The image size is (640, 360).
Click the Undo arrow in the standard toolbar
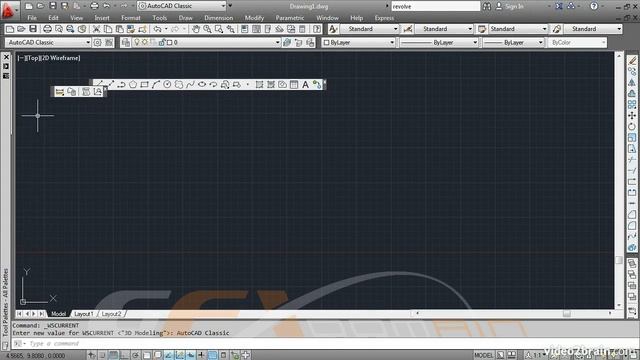tap(157, 29)
